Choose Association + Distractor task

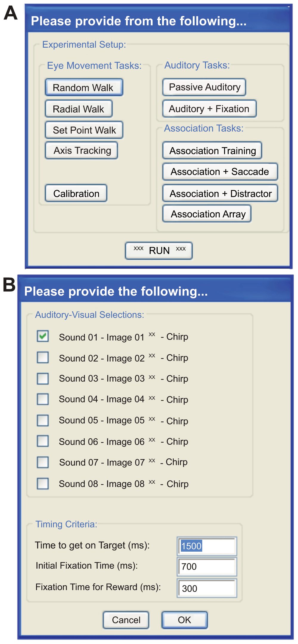coord(220,193)
